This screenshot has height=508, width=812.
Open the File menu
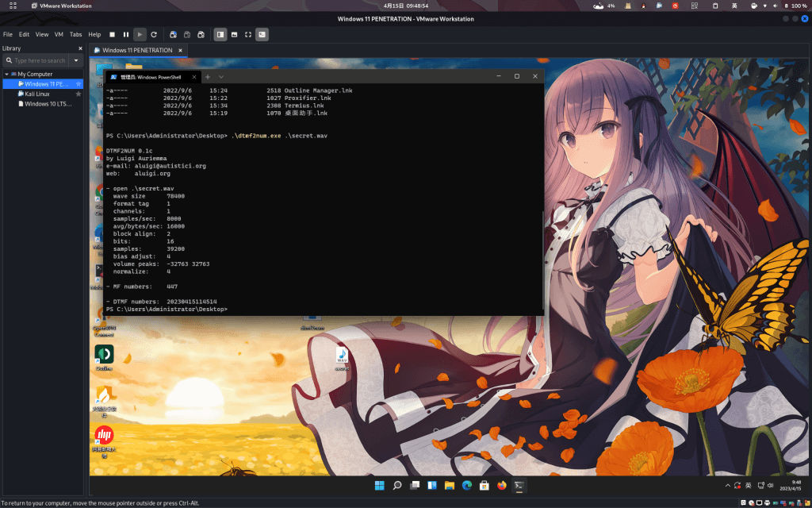coord(8,35)
